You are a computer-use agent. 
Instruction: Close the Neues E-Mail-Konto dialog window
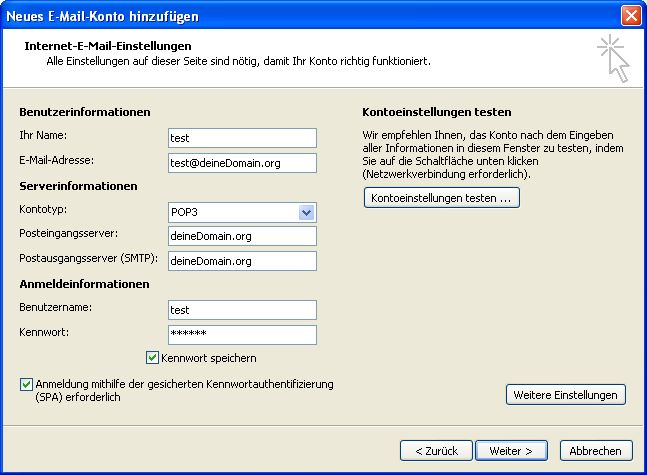coord(630,15)
